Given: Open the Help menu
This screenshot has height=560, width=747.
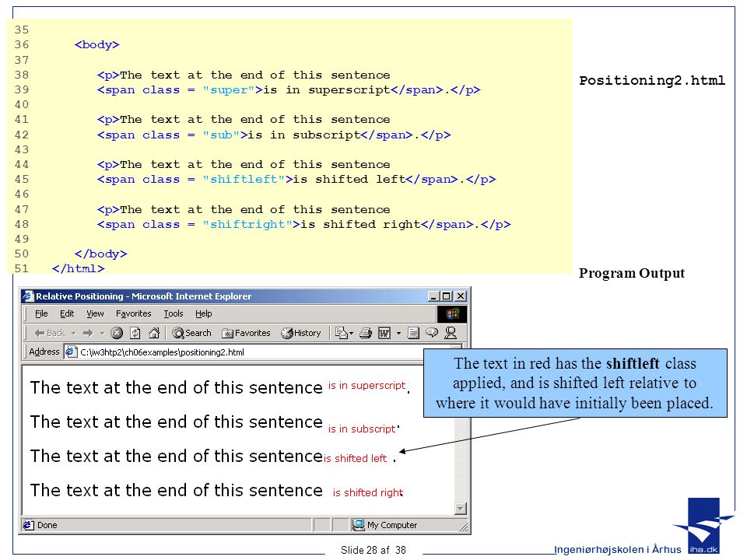Looking at the screenshot, I should coord(203,313).
